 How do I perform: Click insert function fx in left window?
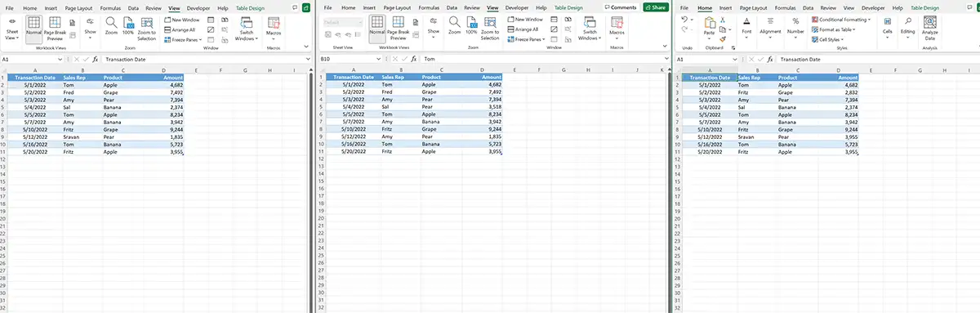pyautogui.click(x=95, y=59)
